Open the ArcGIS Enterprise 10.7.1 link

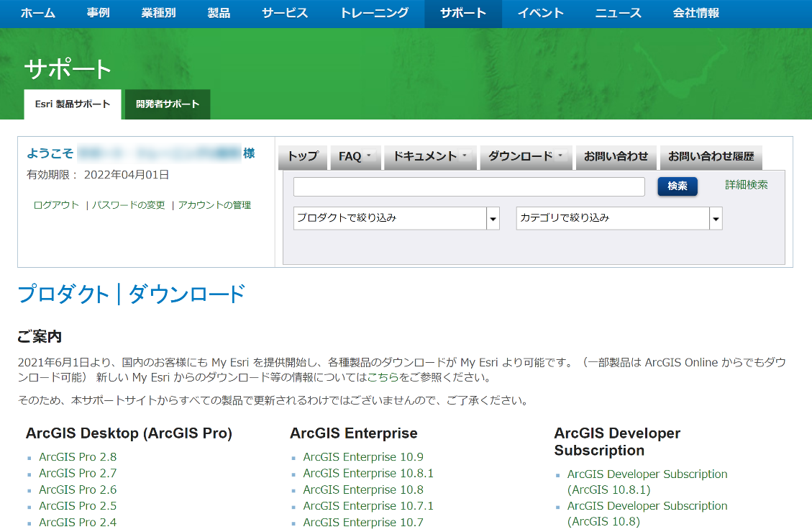[368, 506]
